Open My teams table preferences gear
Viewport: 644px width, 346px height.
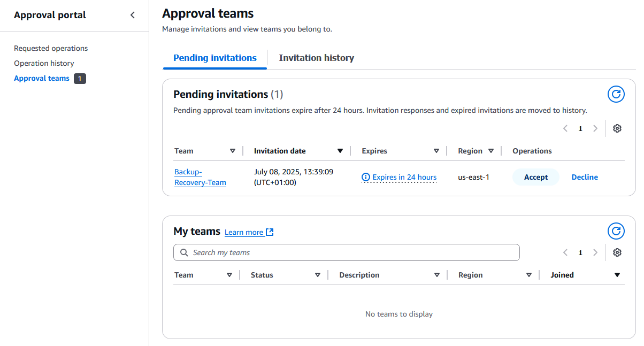(x=617, y=252)
